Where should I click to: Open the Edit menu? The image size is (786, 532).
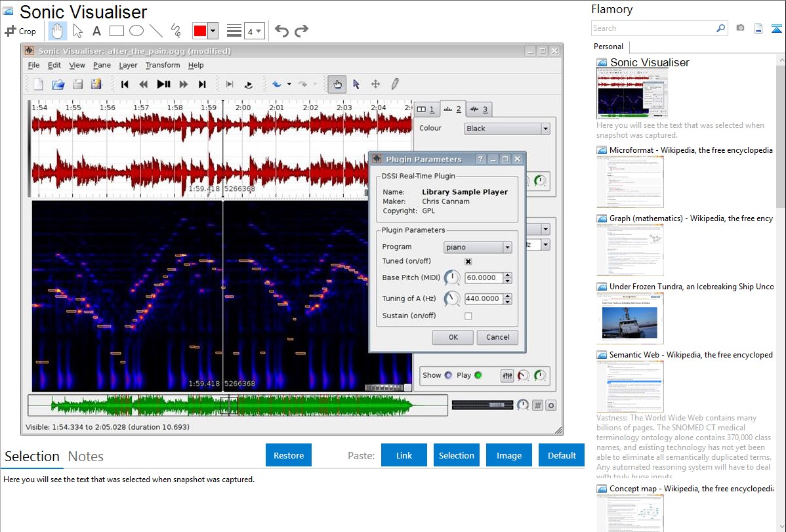coord(54,65)
